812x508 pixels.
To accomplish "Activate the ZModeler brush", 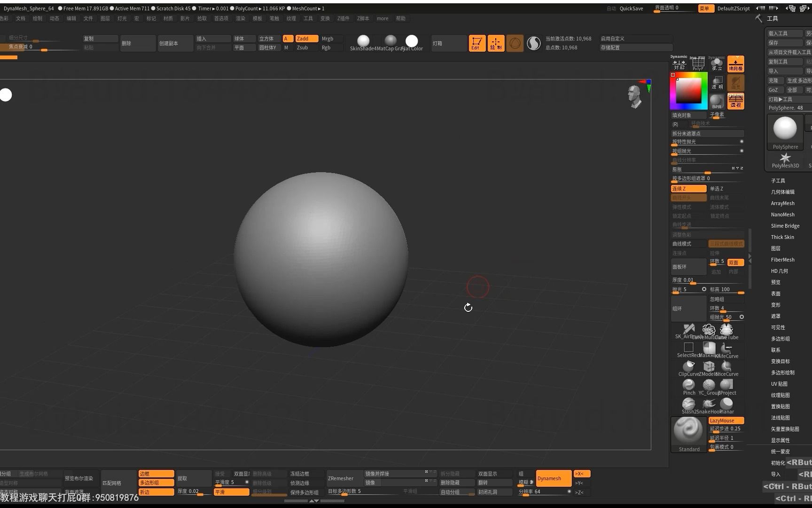I will 709,366.
